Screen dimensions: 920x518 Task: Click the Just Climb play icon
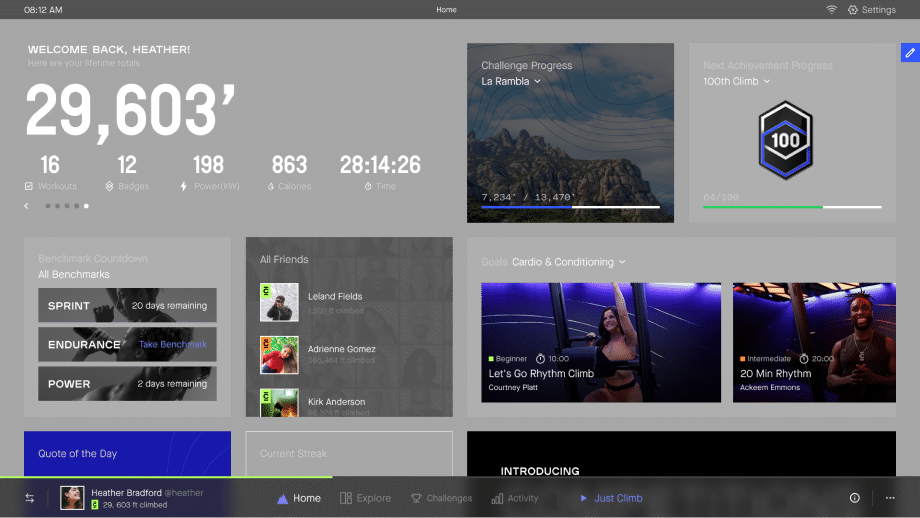[584, 498]
